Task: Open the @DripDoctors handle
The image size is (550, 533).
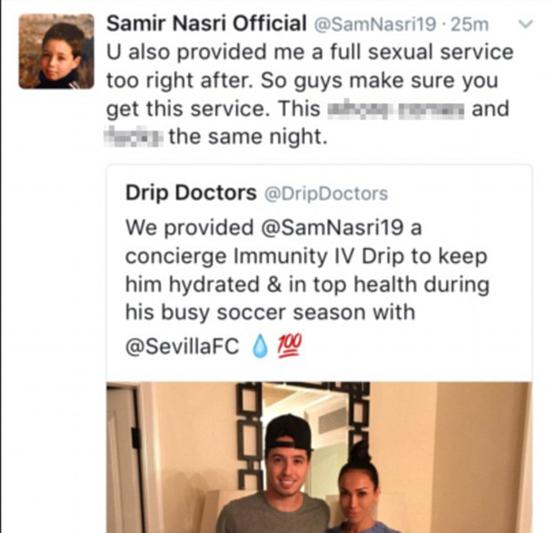Action: point(326,193)
